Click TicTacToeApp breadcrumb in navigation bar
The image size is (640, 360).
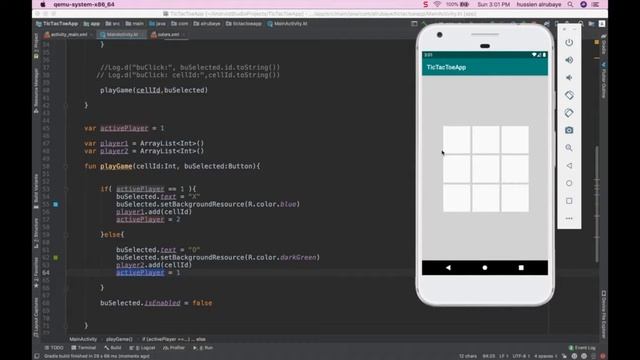57,24
